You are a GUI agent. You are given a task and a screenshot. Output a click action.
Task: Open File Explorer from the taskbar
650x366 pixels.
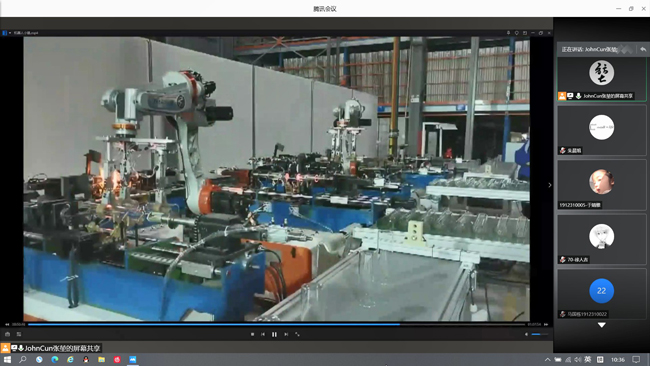pos(102,359)
